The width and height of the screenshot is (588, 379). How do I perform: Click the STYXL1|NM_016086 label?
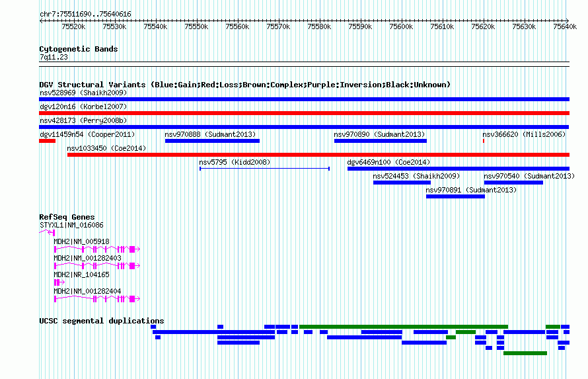tap(71, 225)
